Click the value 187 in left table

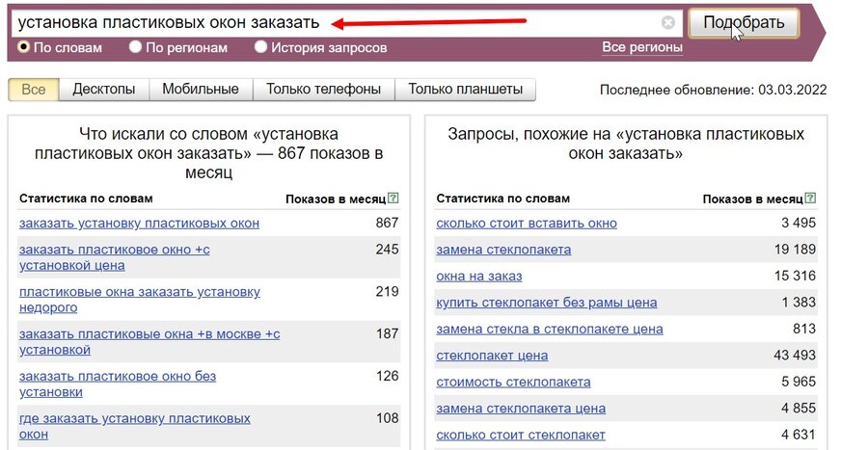pos(387,334)
